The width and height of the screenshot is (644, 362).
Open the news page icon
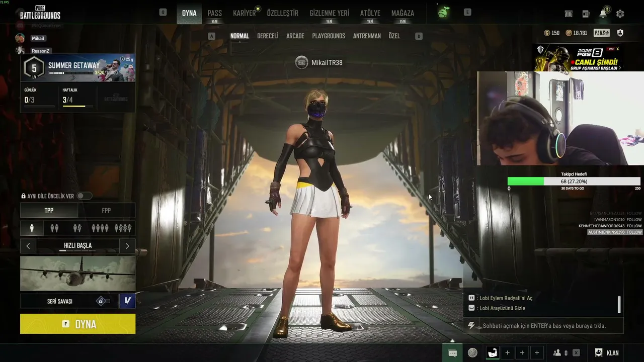tap(586, 14)
